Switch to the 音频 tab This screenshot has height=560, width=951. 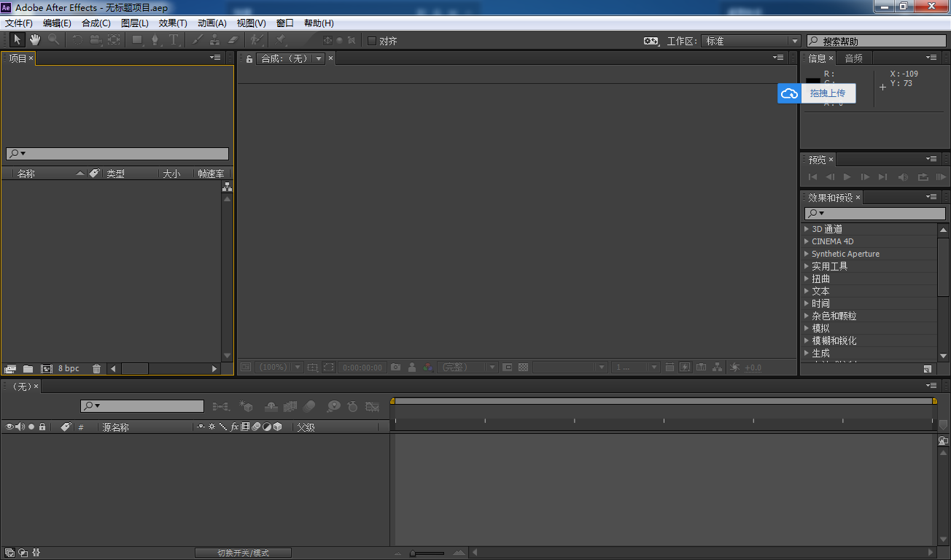point(853,58)
